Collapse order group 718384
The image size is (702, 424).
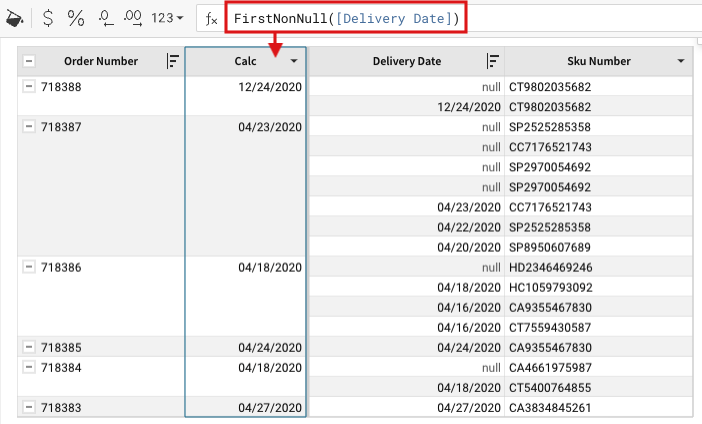(28, 367)
